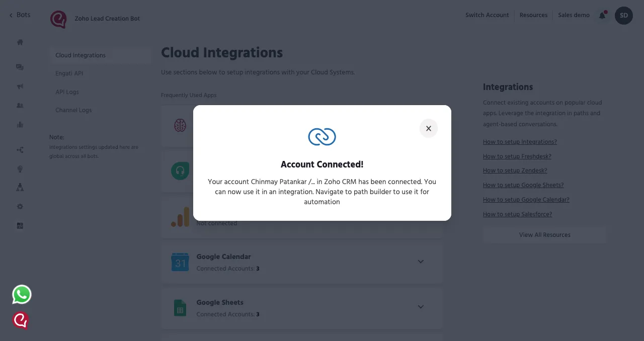Open the SD profile avatar
This screenshot has width=644, height=341.
point(624,15)
